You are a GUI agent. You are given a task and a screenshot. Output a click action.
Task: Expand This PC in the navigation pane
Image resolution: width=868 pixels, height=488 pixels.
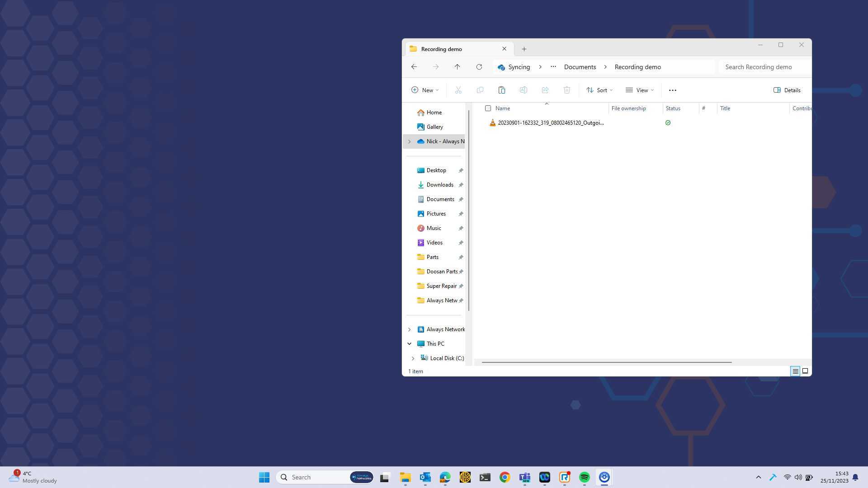410,343
